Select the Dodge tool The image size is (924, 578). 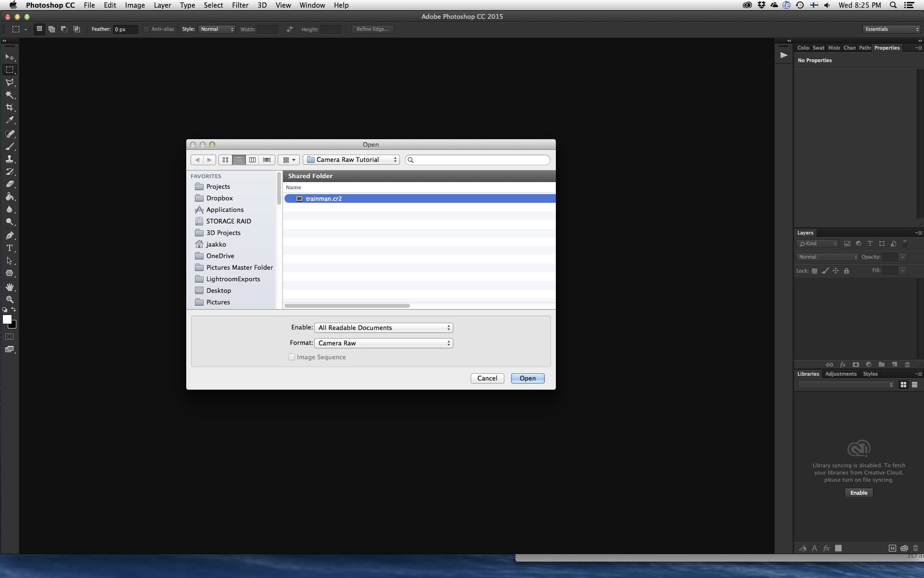click(x=10, y=222)
